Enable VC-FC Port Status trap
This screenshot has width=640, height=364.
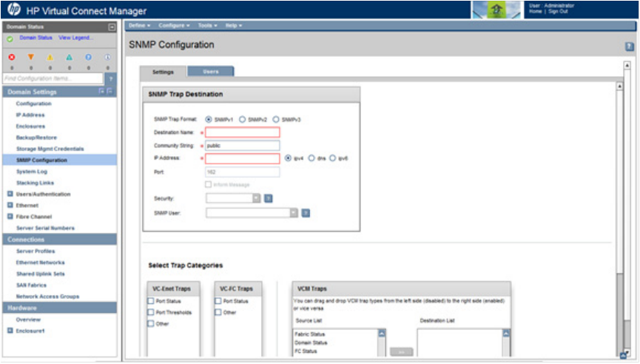218,301
